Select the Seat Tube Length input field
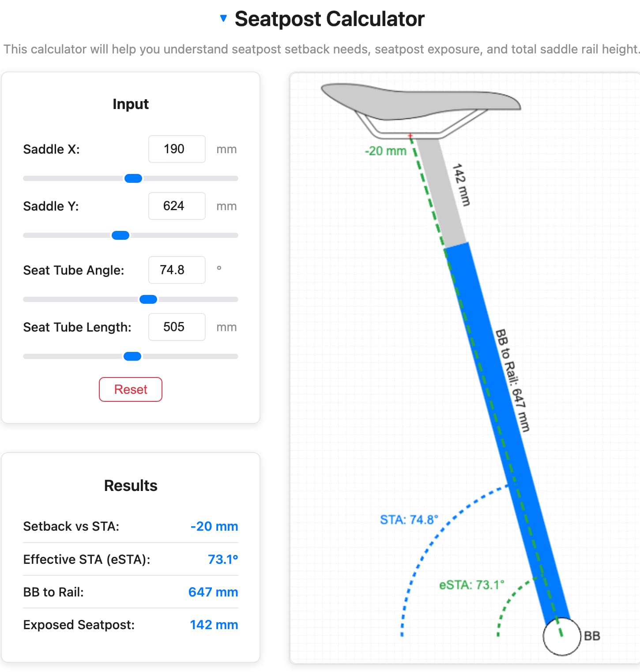The image size is (640, 672). (177, 327)
